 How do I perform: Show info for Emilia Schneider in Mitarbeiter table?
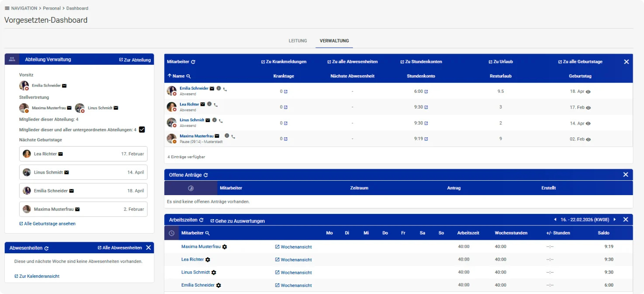[219, 88]
